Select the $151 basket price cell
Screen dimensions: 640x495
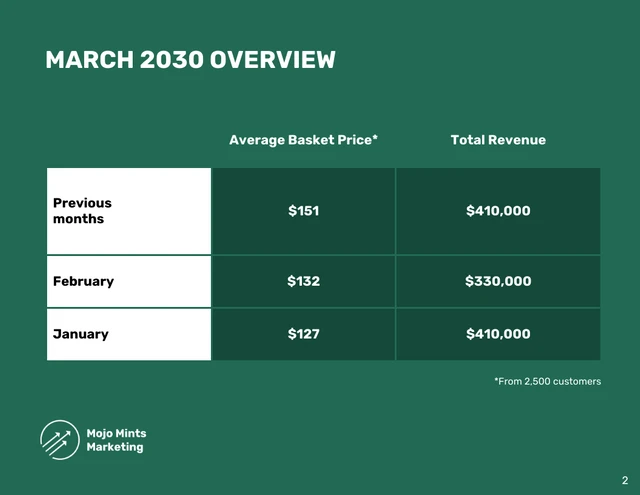(303, 211)
